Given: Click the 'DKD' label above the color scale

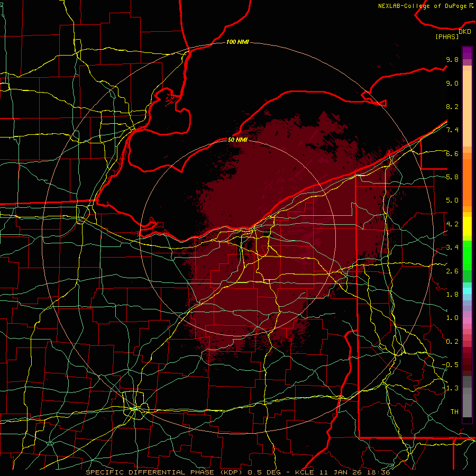Looking at the screenshot, I should [465, 32].
